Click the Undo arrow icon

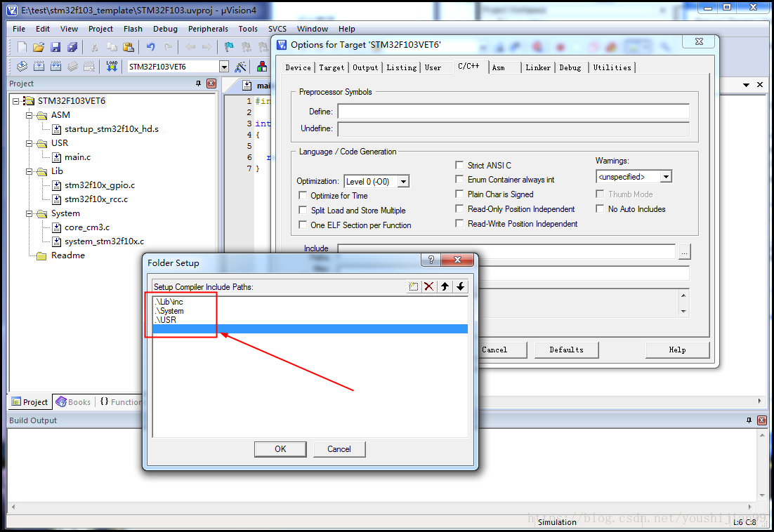coord(150,47)
